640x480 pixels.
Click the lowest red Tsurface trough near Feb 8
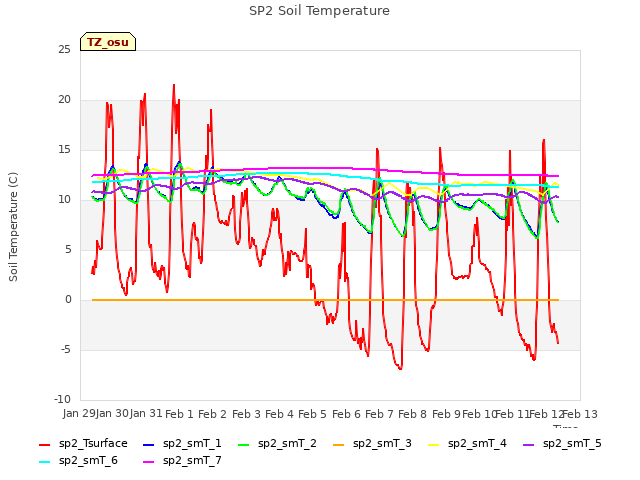[400, 369]
